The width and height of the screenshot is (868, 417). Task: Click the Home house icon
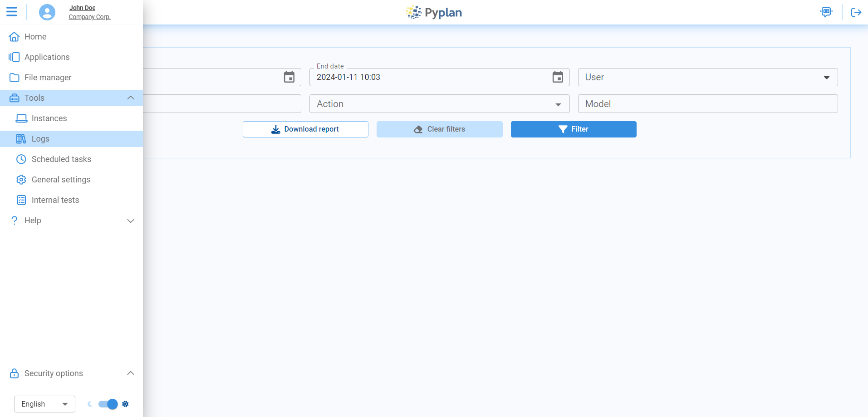15,37
